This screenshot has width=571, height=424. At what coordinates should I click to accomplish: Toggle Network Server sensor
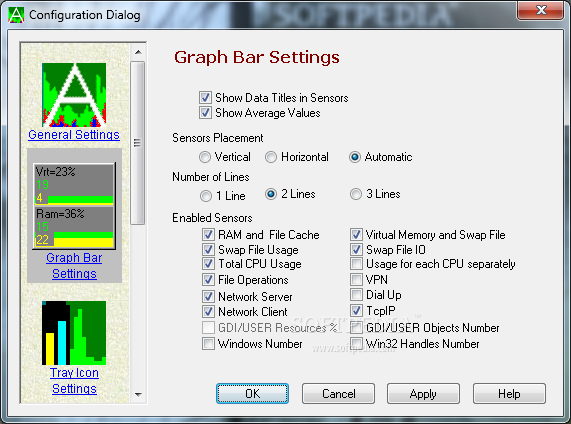tap(208, 297)
